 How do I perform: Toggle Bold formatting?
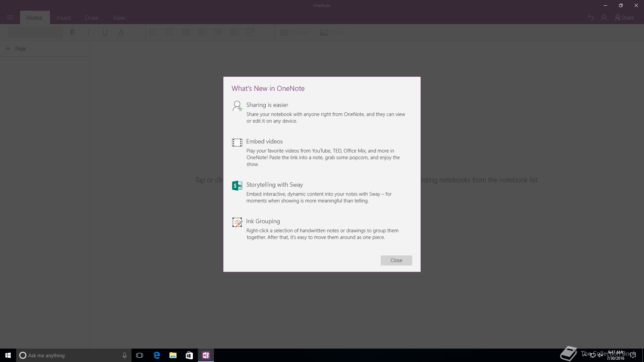click(x=72, y=33)
